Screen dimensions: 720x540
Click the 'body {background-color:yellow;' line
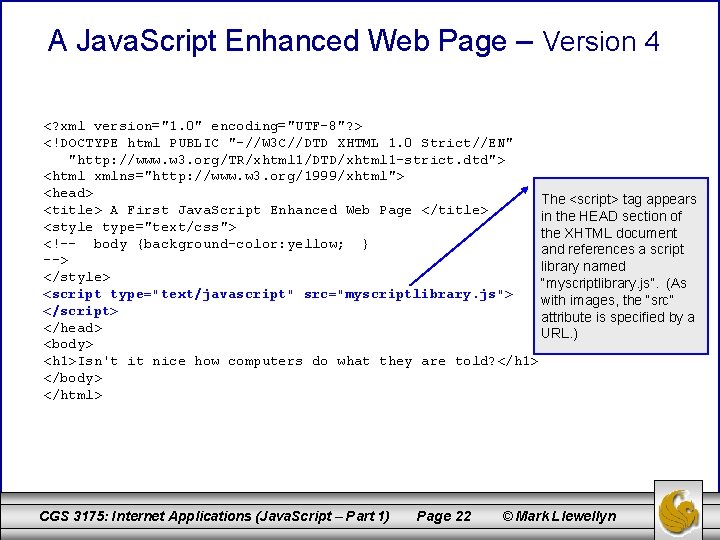[x=206, y=244]
